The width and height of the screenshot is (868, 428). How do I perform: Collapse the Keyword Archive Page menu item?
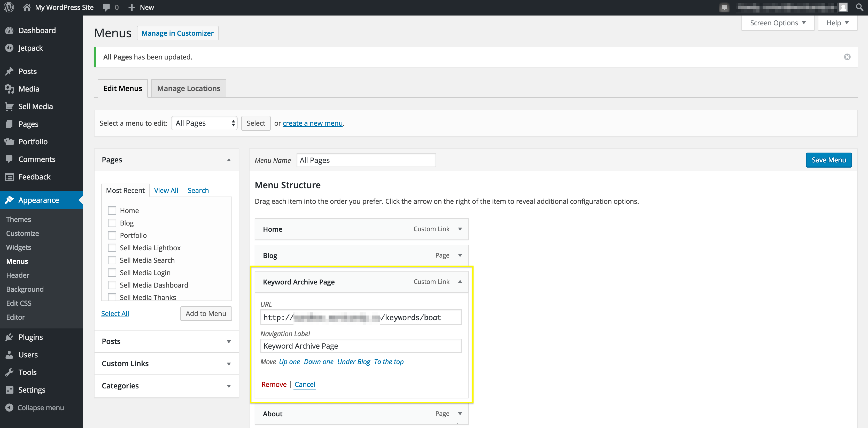point(460,282)
